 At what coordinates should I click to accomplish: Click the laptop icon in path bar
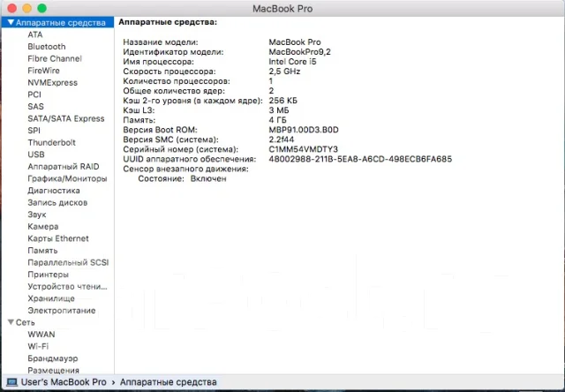11,382
